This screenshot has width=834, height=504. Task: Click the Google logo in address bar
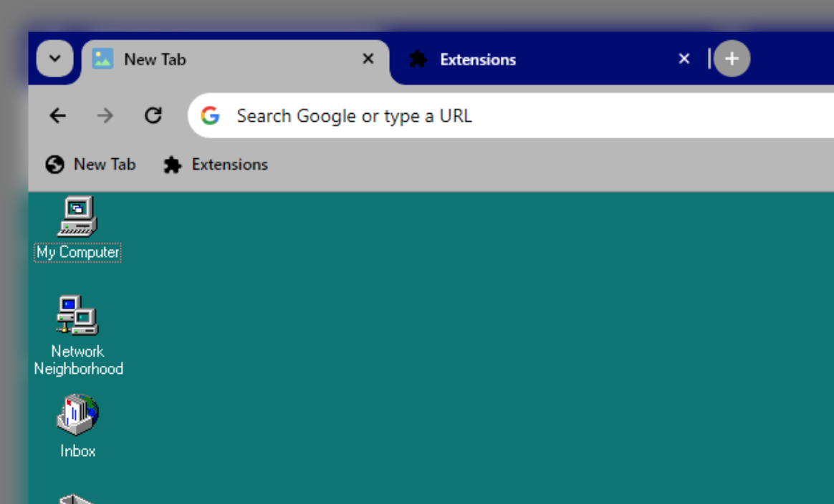(x=210, y=115)
